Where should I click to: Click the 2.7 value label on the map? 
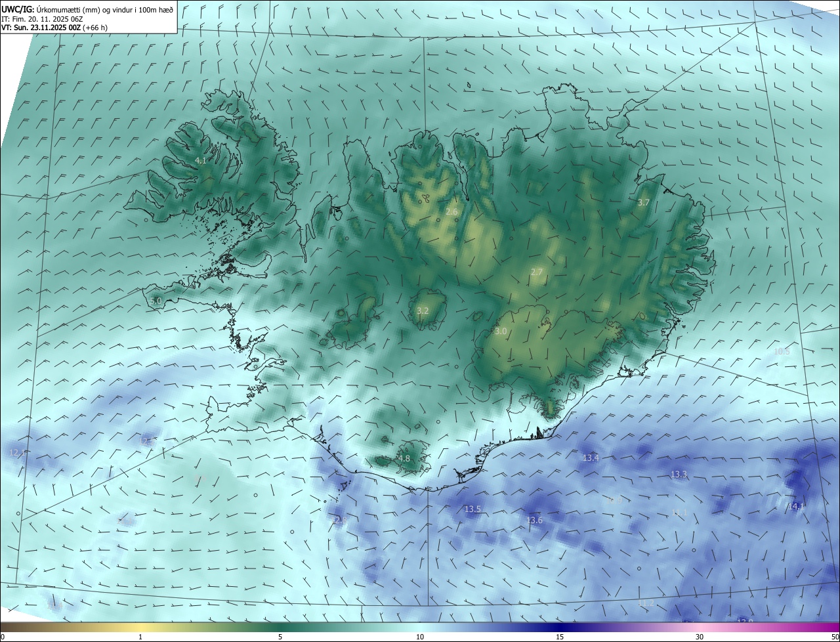click(x=537, y=272)
